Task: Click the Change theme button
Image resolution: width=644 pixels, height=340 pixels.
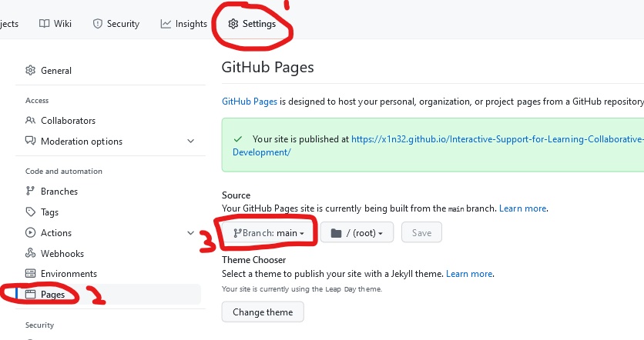Action: click(263, 312)
